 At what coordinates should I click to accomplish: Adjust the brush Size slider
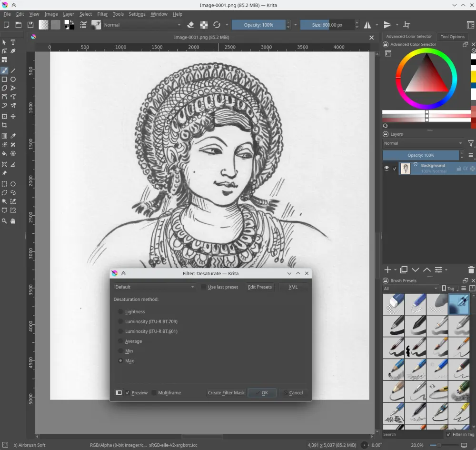[327, 25]
